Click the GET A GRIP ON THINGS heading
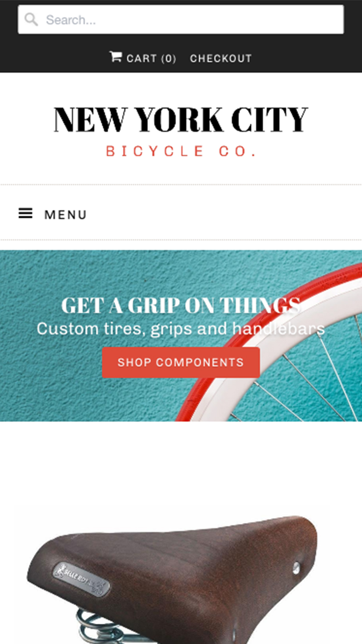Image resolution: width=362 pixels, height=644 pixels. [x=181, y=306]
